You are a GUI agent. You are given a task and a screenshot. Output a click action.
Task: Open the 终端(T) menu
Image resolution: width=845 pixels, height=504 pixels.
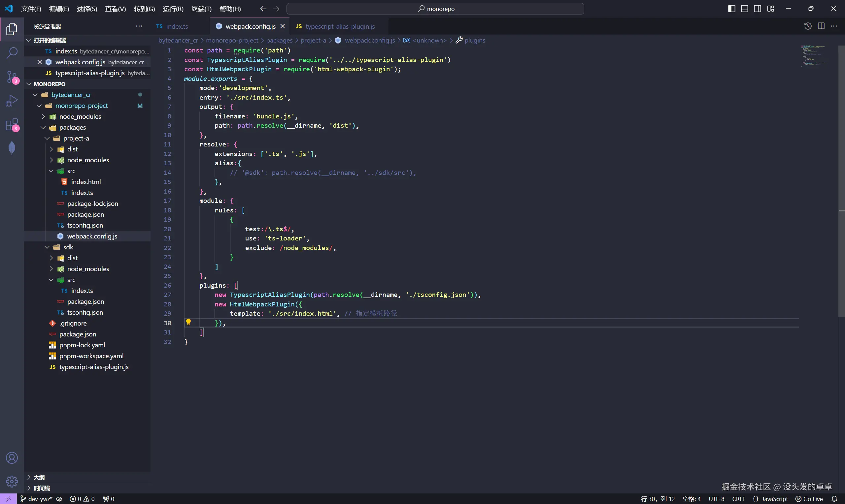[201, 9]
